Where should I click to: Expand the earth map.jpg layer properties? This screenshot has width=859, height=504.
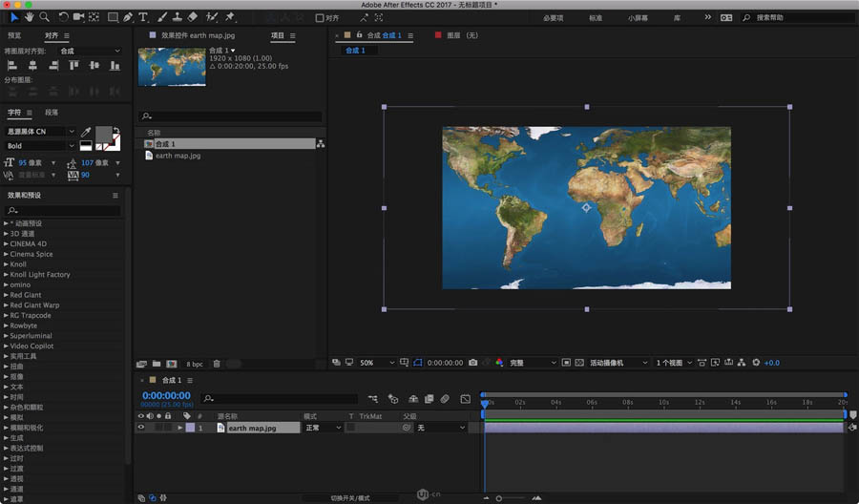tap(179, 429)
